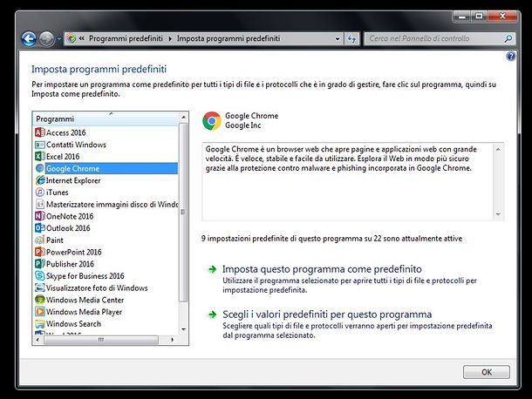Click the Visualizzatore foto di Windows icon
532x399 pixels.
coord(40,287)
